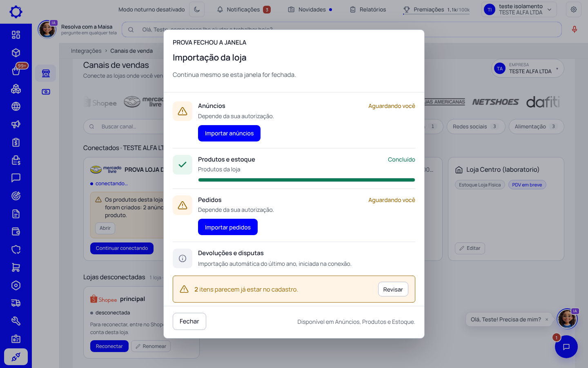Click Editar on Loja Centro card

[470, 248]
